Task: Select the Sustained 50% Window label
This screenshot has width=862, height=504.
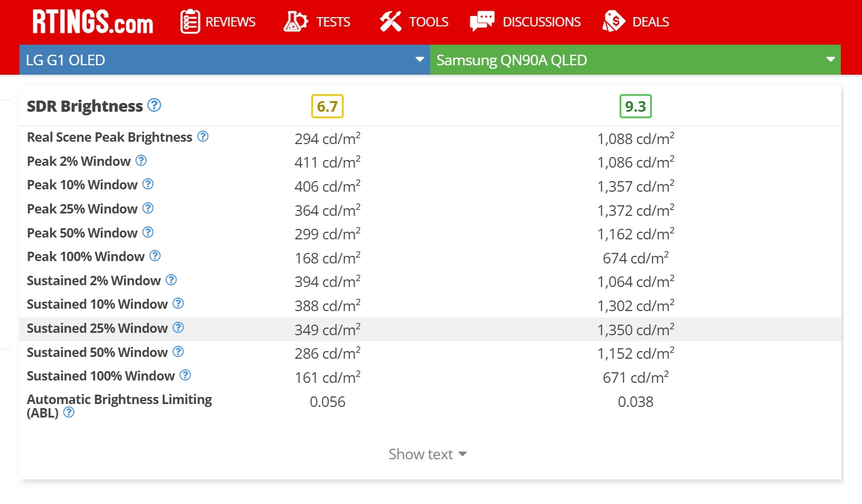Action: 97,352
